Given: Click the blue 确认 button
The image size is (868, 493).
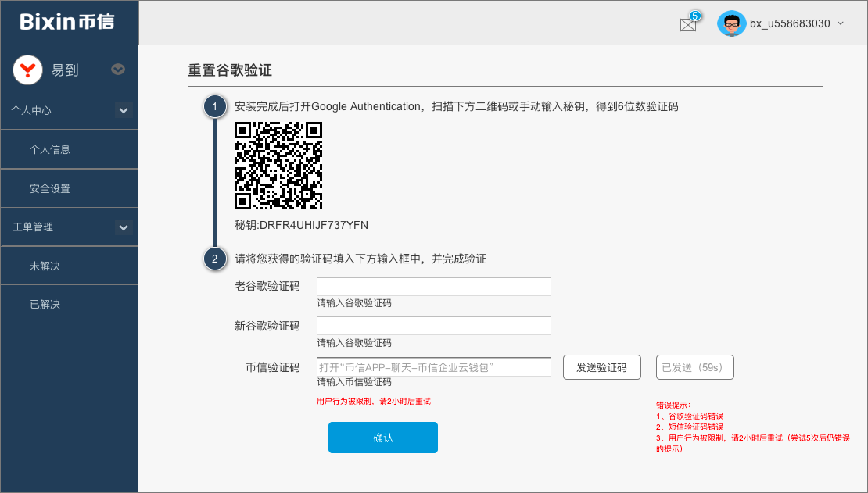Looking at the screenshot, I should [x=382, y=438].
